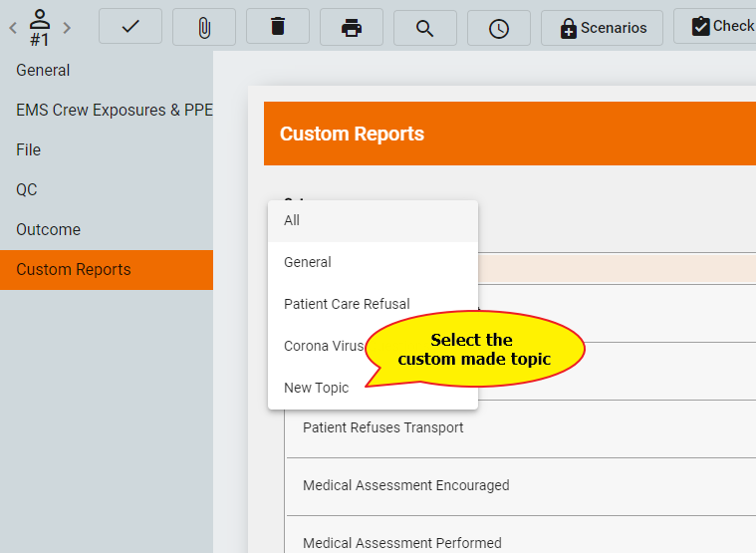Open search with the magnifier icon
This screenshot has height=553, width=756.
coord(425,27)
